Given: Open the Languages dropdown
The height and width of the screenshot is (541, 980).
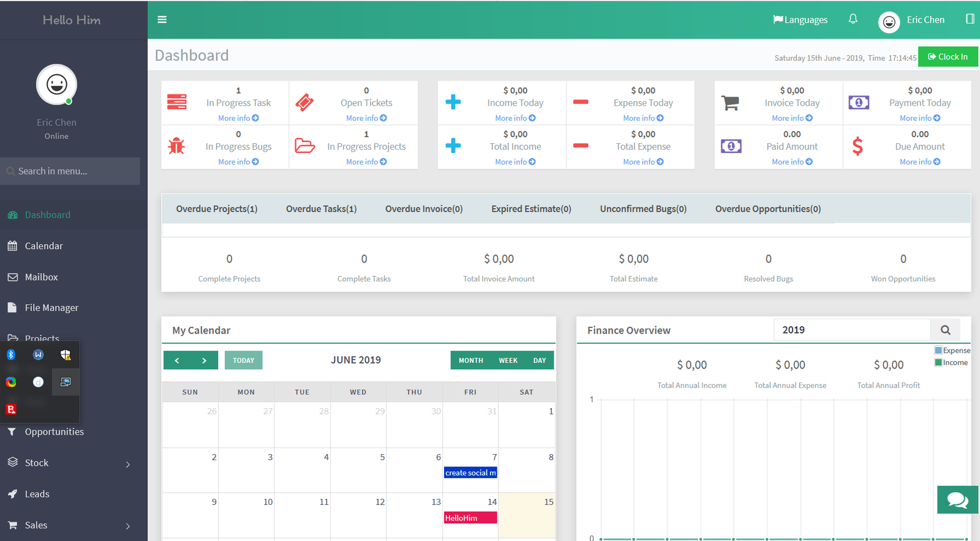Looking at the screenshot, I should 800,20.
